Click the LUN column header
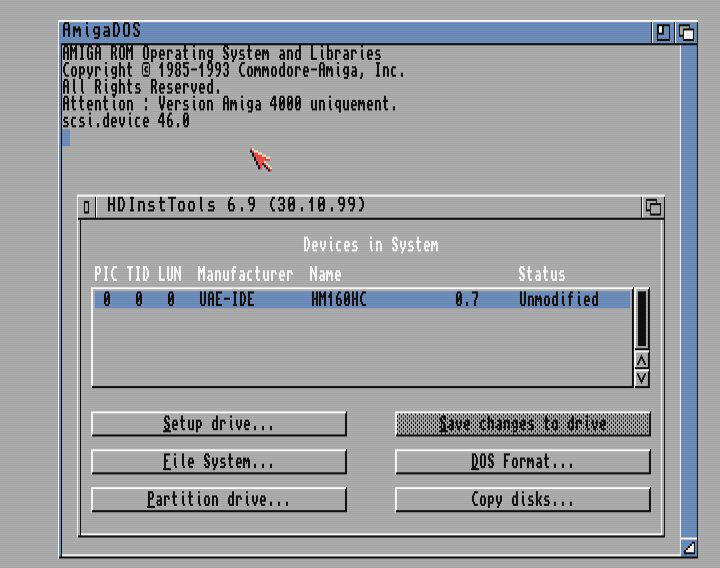The height and width of the screenshot is (568, 720). [170, 274]
